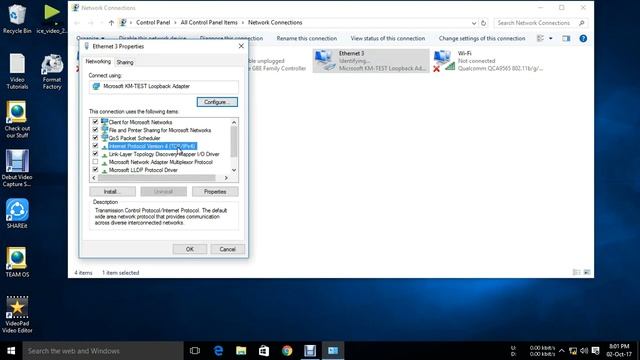Expand the chevron after All Control Panel Items

click(x=242, y=23)
